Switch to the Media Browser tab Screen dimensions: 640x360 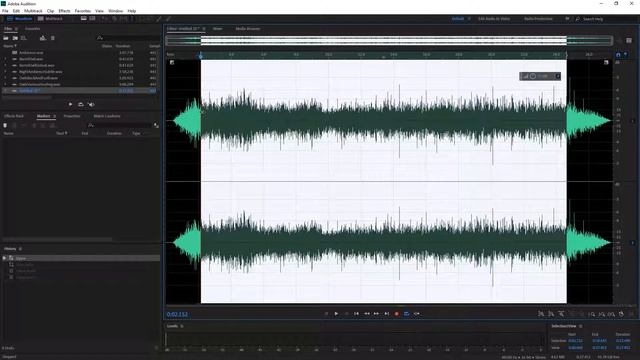tap(248, 29)
